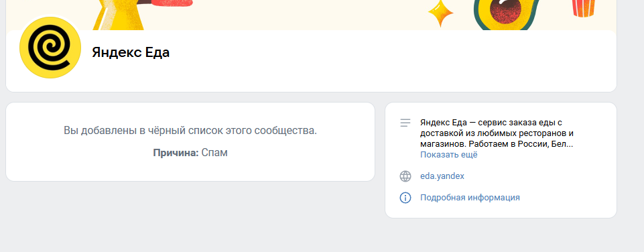Click the yellow figure in cover banner

[x=119, y=15]
